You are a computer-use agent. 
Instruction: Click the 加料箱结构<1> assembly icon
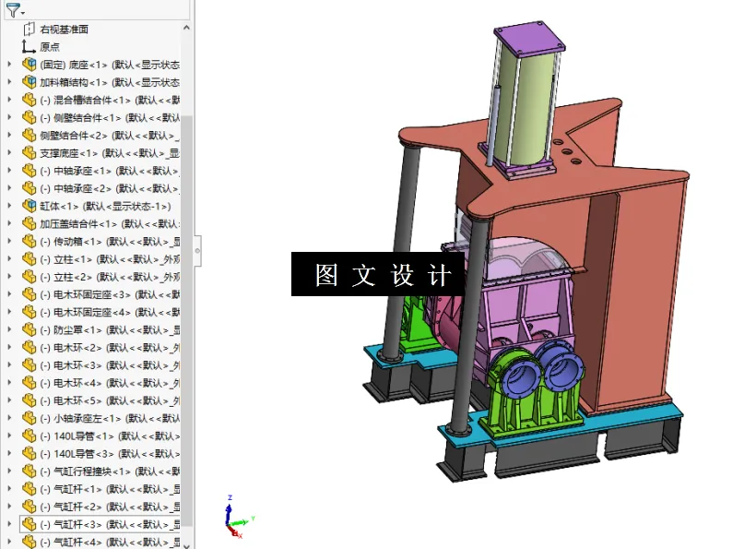(x=28, y=81)
